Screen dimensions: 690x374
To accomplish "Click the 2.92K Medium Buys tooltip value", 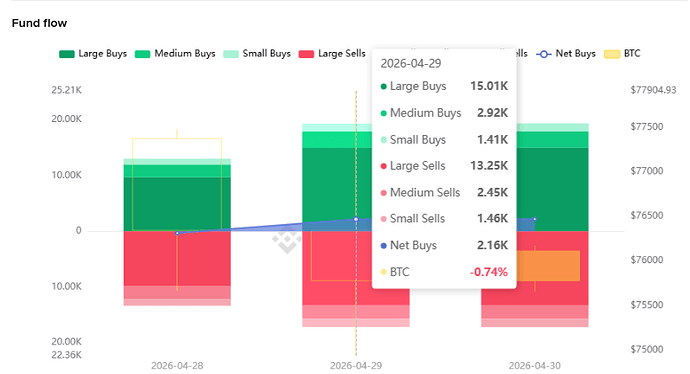I will point(492,113).
